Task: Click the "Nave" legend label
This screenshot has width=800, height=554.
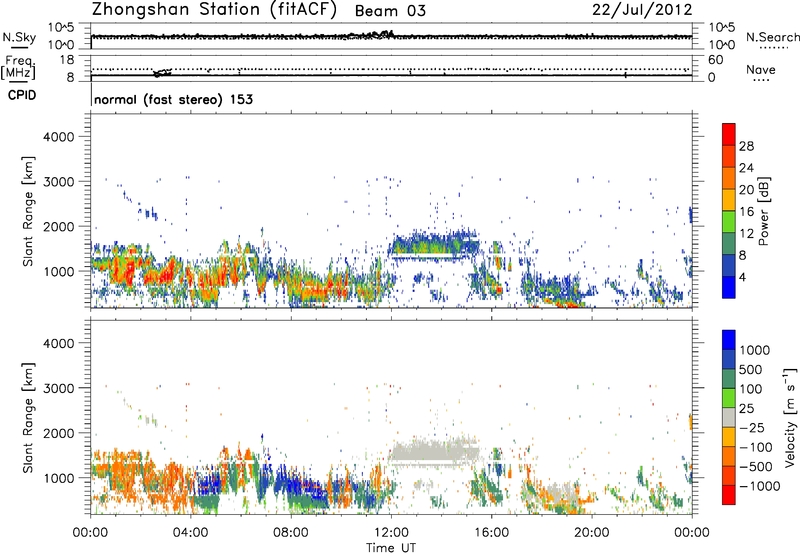Action: point(761,69)
